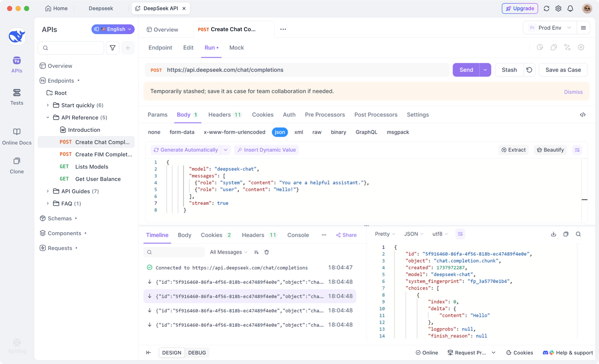Expand the API Reference folder

point(47,117)
